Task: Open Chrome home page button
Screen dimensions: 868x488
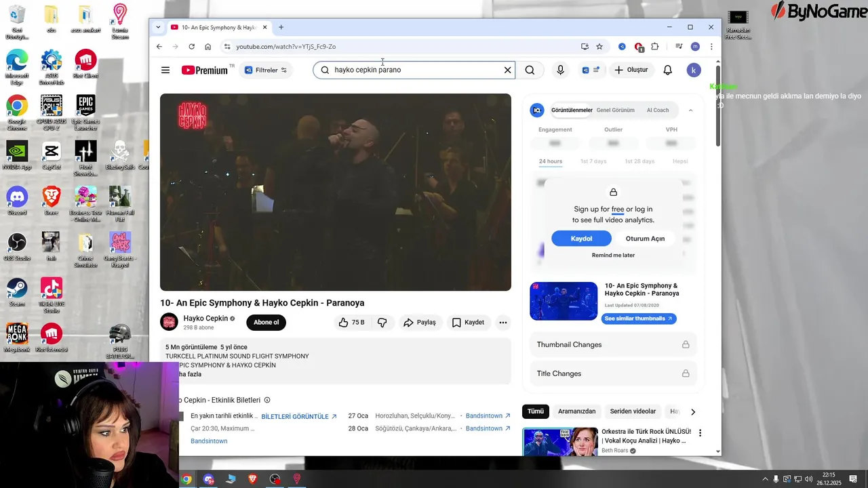Action: (208, 47)
